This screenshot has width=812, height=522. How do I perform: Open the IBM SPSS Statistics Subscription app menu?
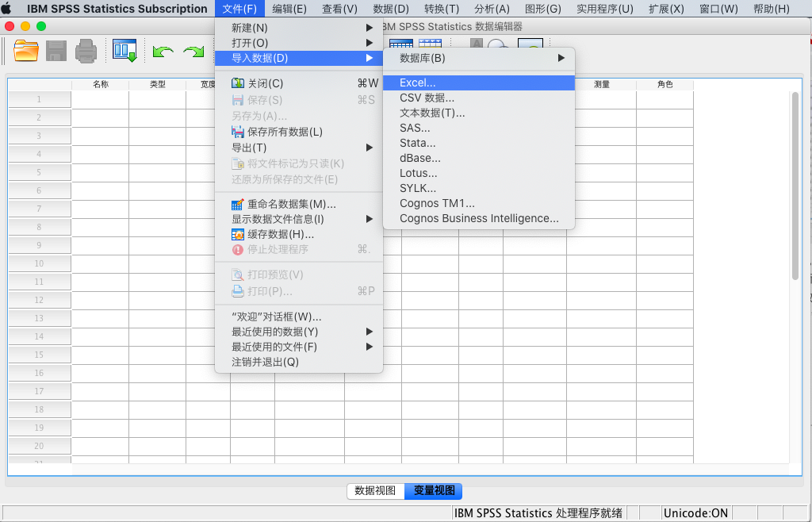(117, 8)
